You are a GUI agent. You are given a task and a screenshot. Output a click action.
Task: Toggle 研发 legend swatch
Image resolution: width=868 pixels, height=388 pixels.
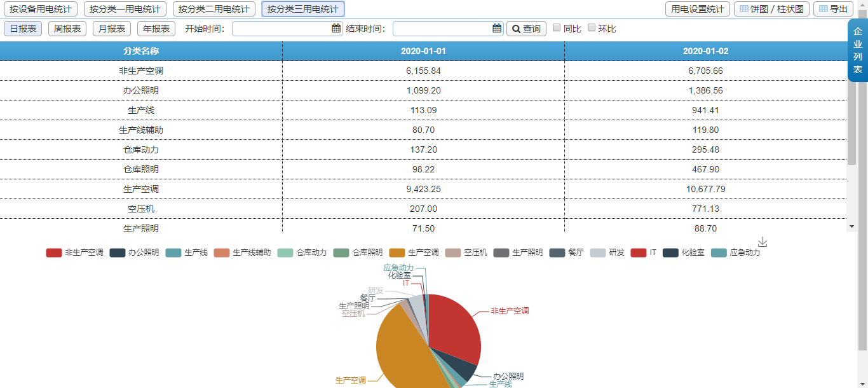pos(598,253)
